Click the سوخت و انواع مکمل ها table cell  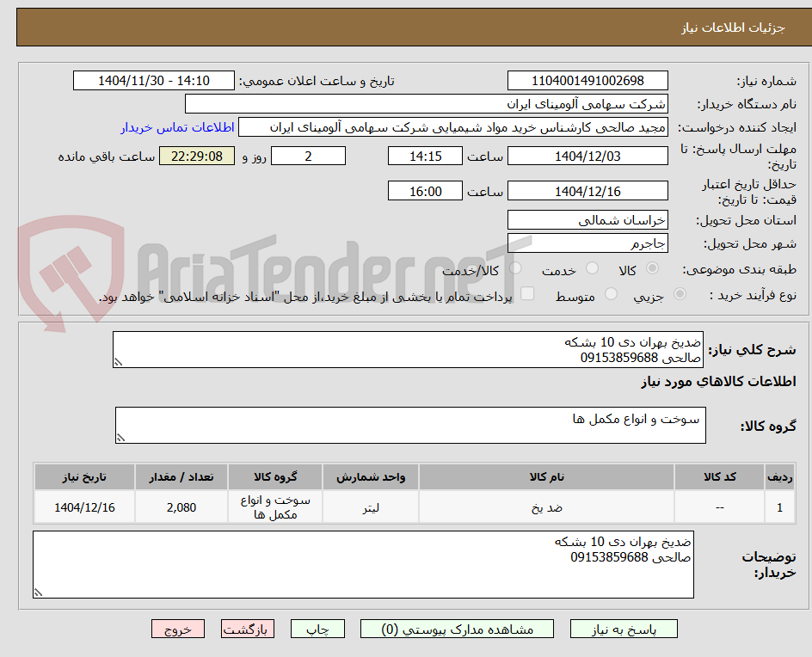pos(275,507)
